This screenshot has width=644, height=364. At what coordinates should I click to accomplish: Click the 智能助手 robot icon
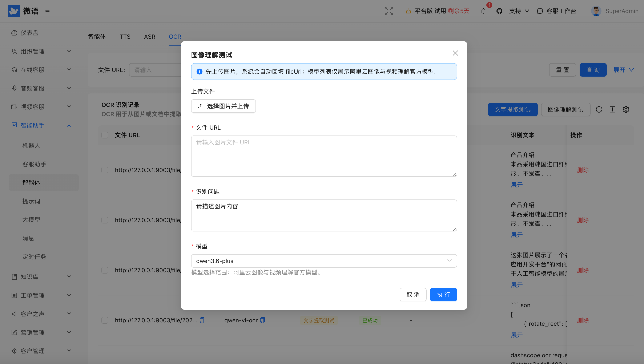click(14, 125)
